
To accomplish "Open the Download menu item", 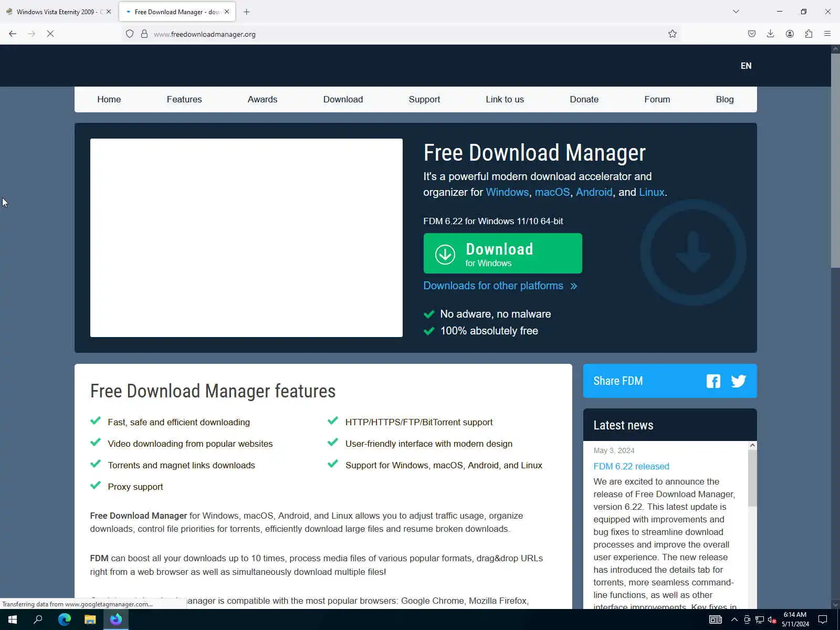I will [x=343, y=99].
